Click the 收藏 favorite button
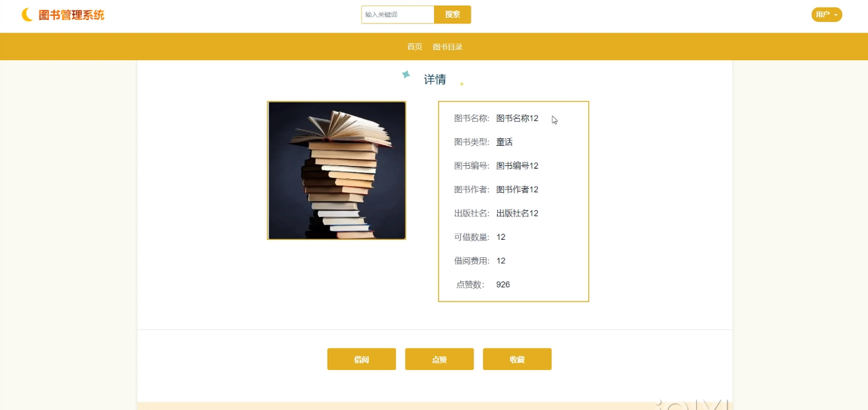This screenshot has width=868, height=410. tap(517, 360)
